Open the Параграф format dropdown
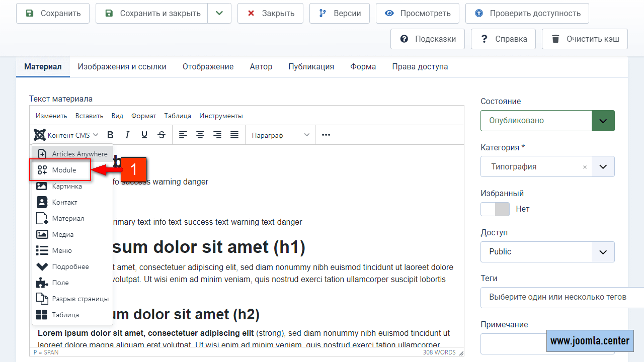The width and height of the screenshot is (644, 362). (x=280, y=135)
